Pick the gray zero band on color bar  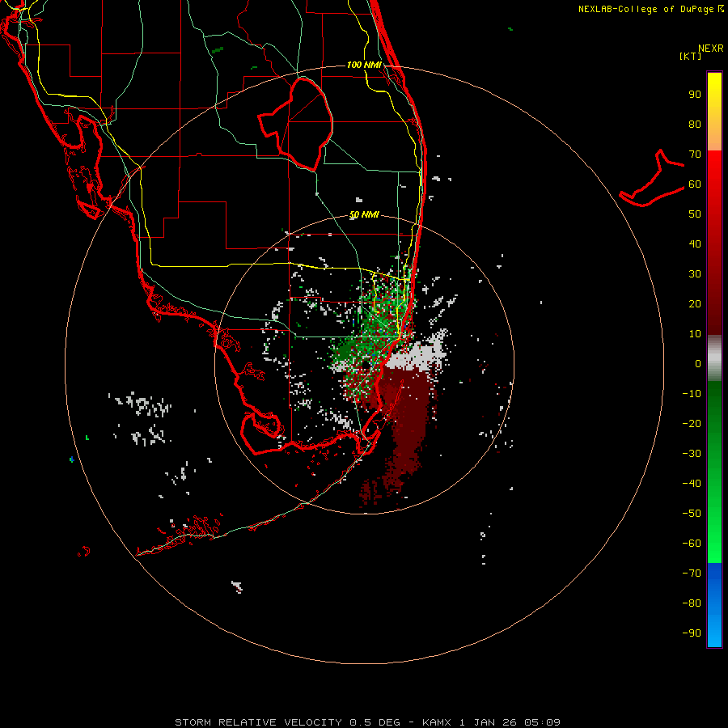[x=714, y=358]
